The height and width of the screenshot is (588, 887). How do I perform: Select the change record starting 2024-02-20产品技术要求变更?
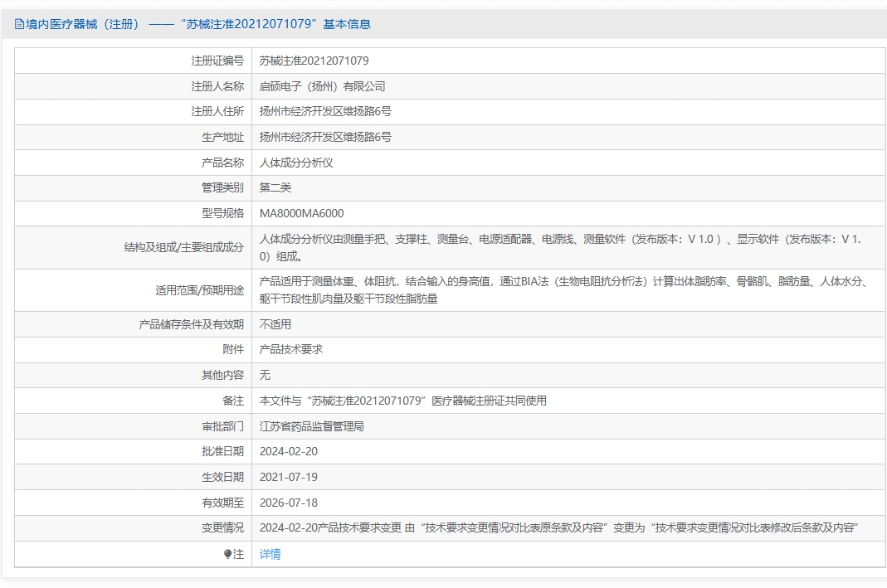tap(559, 527)
